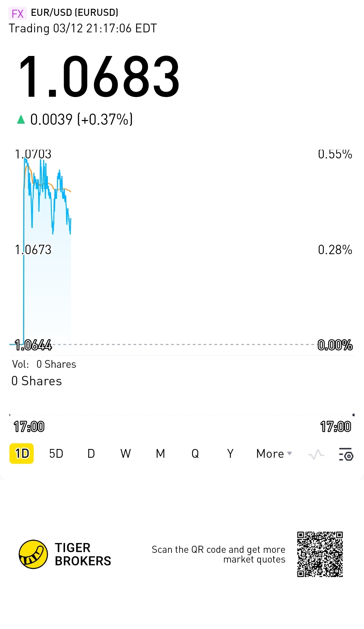Select the monthly M chart tab

point(160,453)
